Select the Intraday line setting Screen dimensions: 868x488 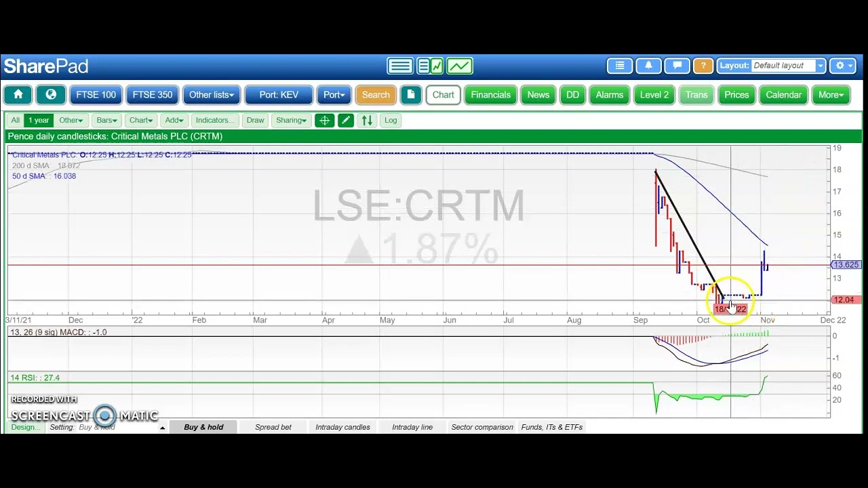tap(412, 428)
